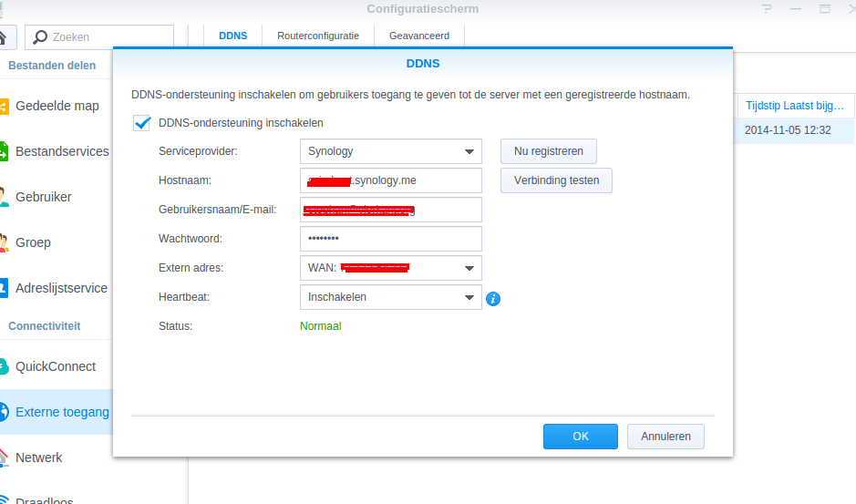Viewport: 856px width, 504px height.
Task: Switch to Routerconfiguratie tab
Action: coord(318,36)
